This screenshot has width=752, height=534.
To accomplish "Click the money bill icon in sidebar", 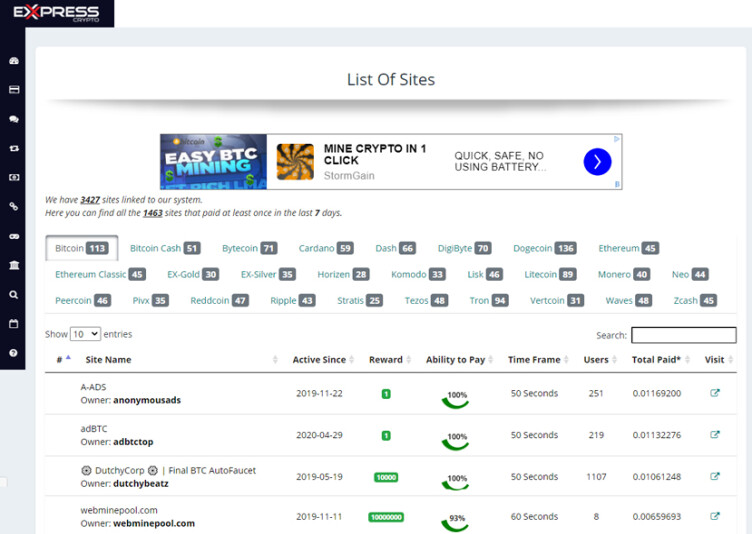I will [x=14, y=178].
